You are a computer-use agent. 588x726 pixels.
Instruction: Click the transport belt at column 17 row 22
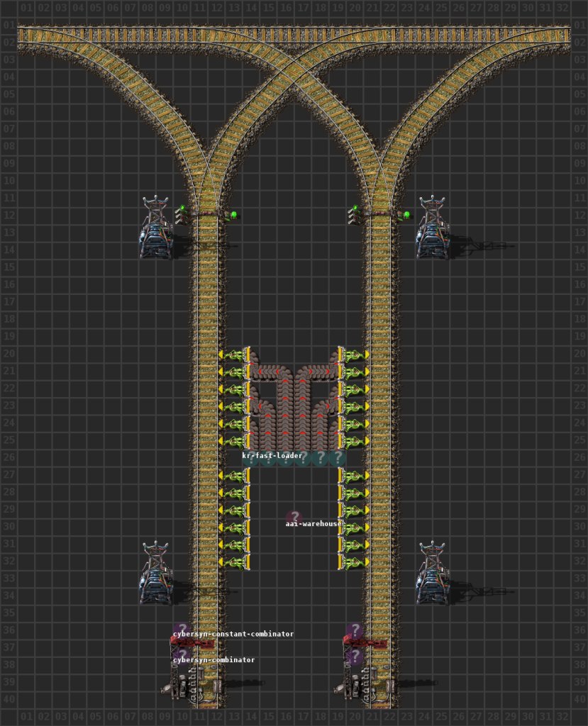(303, 390)
